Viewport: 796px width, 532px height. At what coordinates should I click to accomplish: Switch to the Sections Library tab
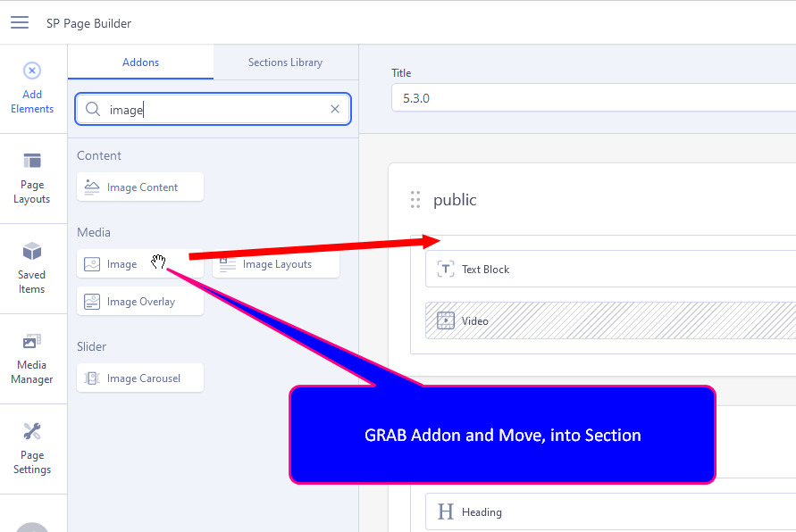click(x=285, y=62)
